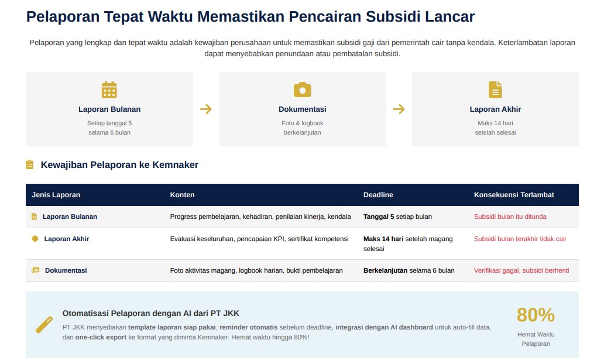Click the Laporan Bulanan step card title

tap(109, 109)
